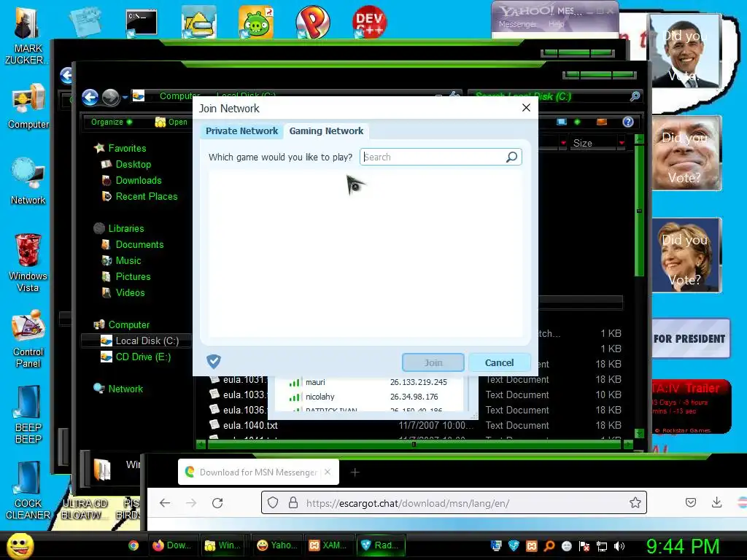Select Music library in sidebar
This screenshot has width=747, height=560.
click(x=128, y=260)
